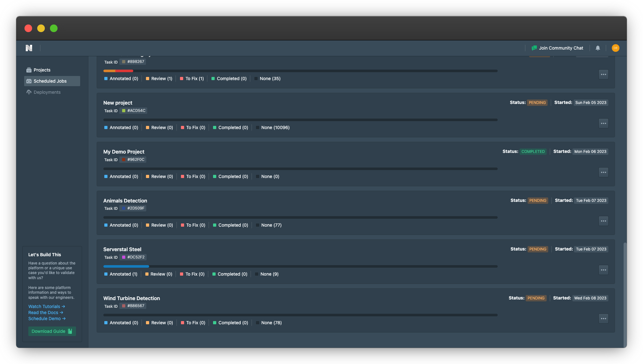Viewport: 643px width, 364px height.
Task: Click the page's vertical scrollbar
Action: (x=625, y=295)
